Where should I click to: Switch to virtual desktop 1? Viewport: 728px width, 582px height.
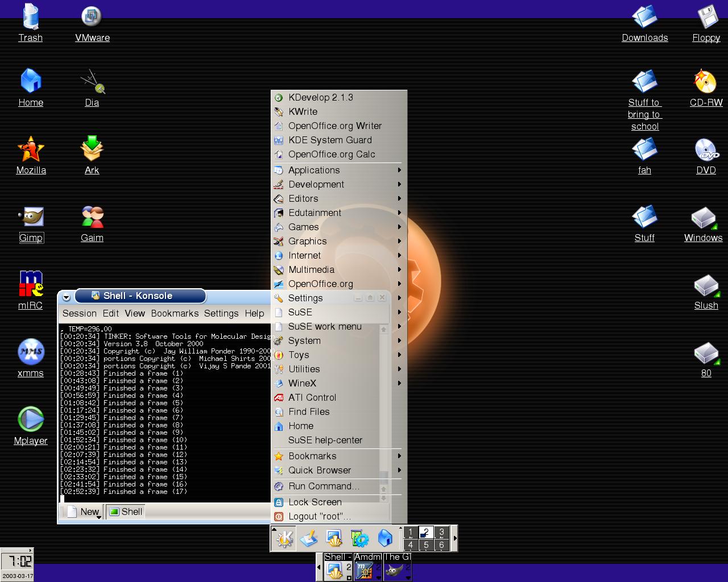coord(411,533)
